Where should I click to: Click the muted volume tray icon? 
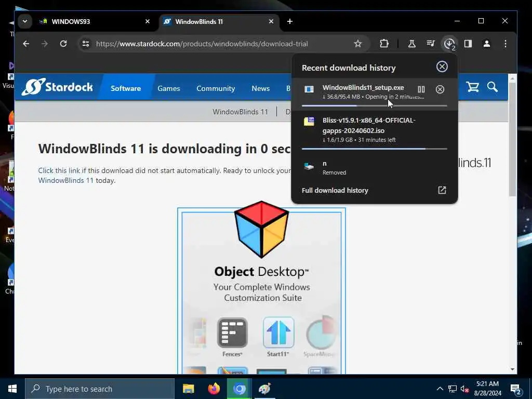pos(464,389)
